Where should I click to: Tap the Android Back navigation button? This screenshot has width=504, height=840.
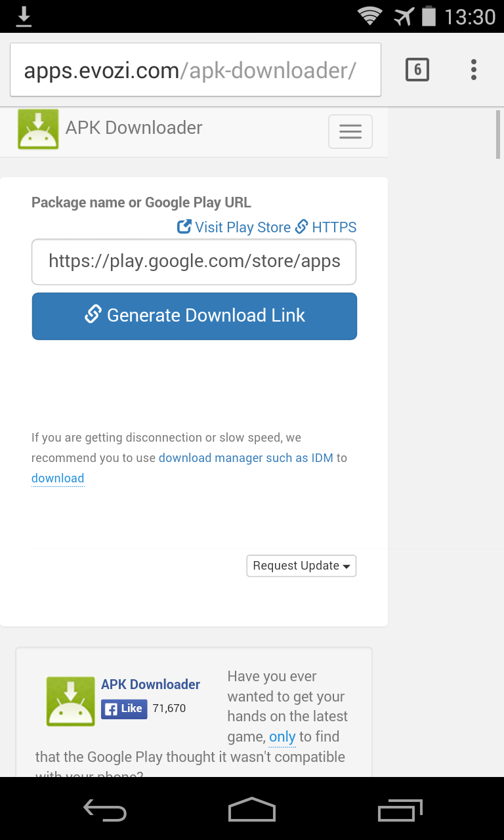(105, 810)
